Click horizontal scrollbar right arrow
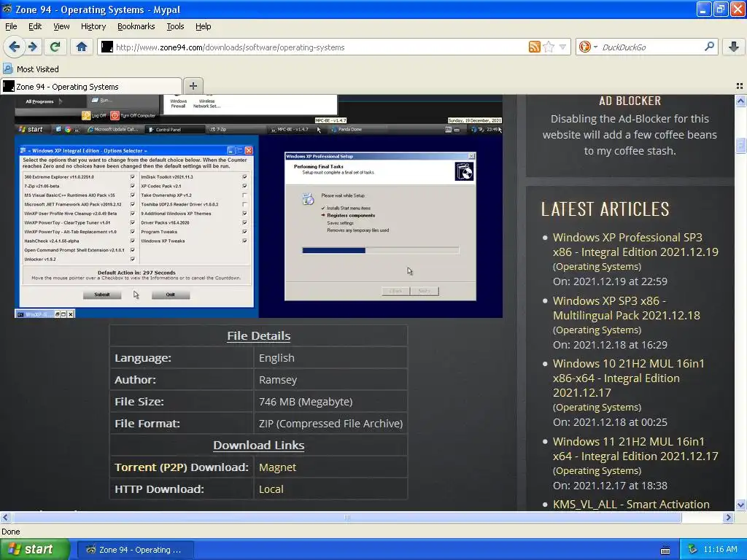The height and width of the screenshot is (560, 747). [728, 517]
